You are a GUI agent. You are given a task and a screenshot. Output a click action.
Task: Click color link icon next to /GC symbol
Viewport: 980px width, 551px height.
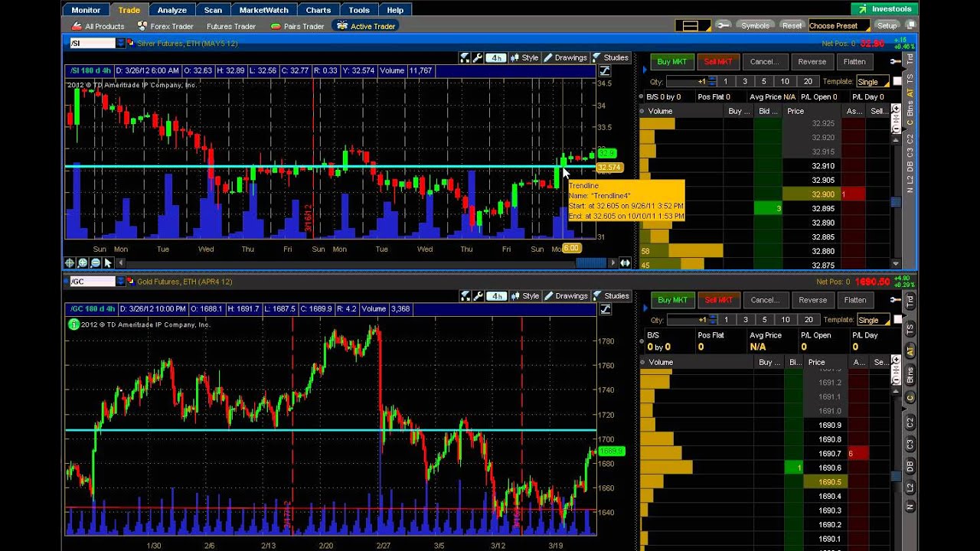[131, 282]
